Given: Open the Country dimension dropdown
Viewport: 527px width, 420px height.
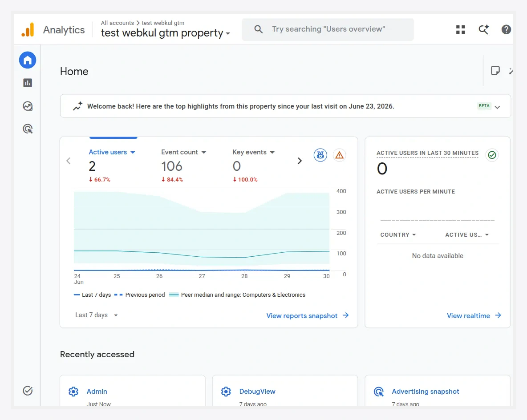Looking at the screenshot, I should pos(398,235).
